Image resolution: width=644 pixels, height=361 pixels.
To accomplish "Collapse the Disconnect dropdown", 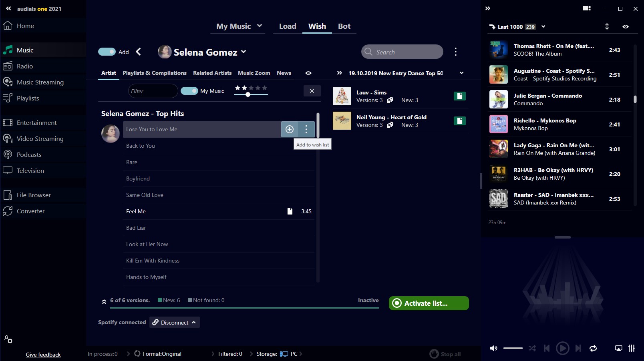I will [x=194, y=322].
